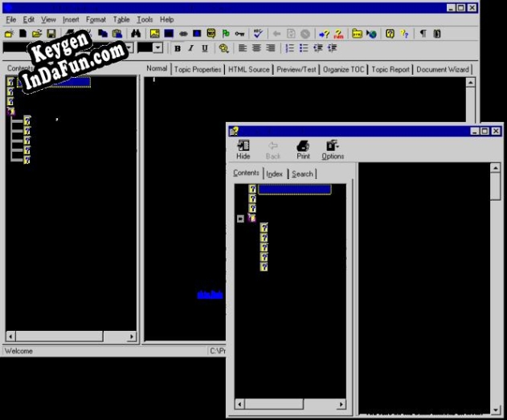
Task: Paste using the clipboard icon
Action: (x=117, y=34)
